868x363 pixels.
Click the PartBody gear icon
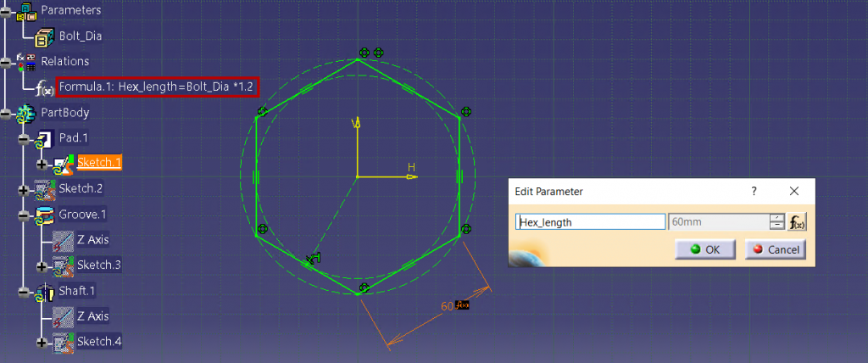(26, 113)
